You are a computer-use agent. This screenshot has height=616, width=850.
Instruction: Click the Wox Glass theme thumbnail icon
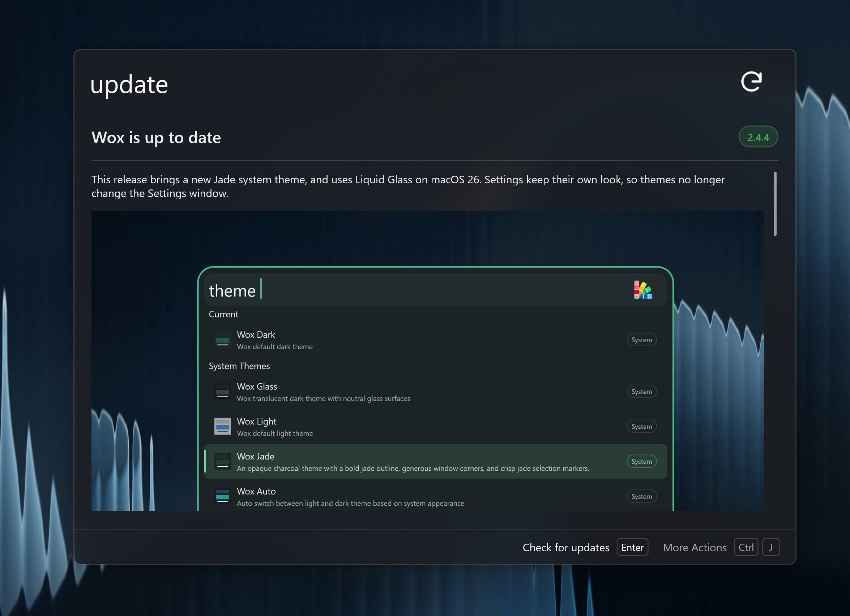tap(223, 392)
